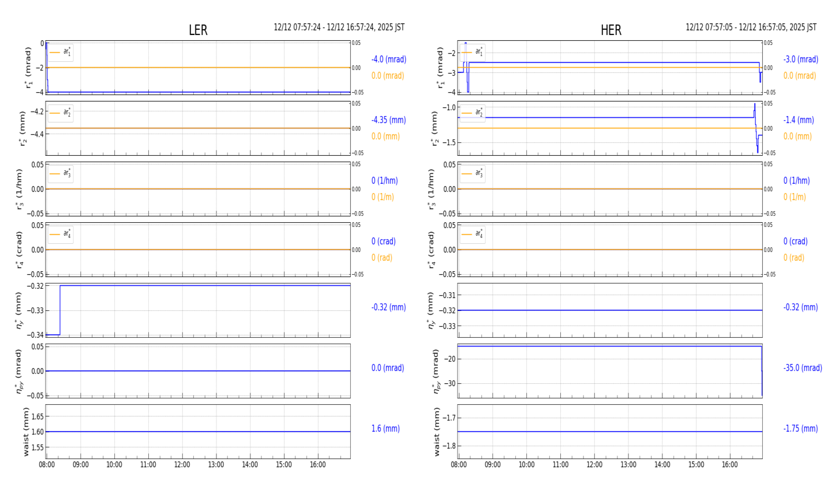The height and width of the screenshot is (504, 824).
Task: Click the 1.6 (mm) LER waist value
Action: (x=386, y=429)
